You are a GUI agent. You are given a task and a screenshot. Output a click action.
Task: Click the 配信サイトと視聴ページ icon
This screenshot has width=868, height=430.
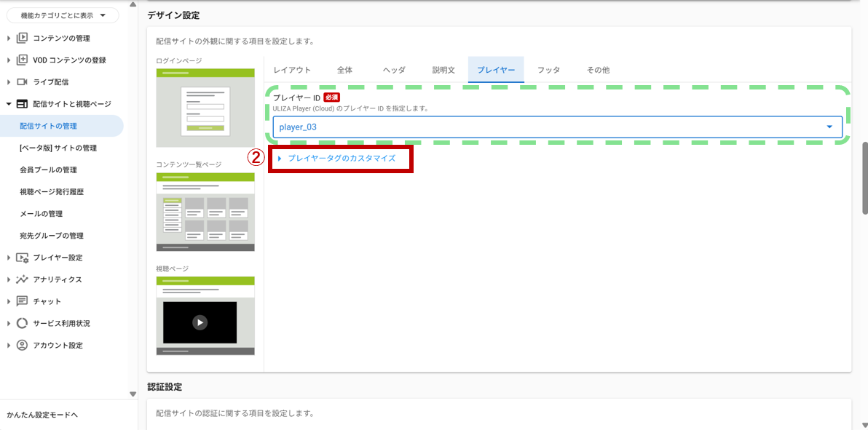click(22, 104)
